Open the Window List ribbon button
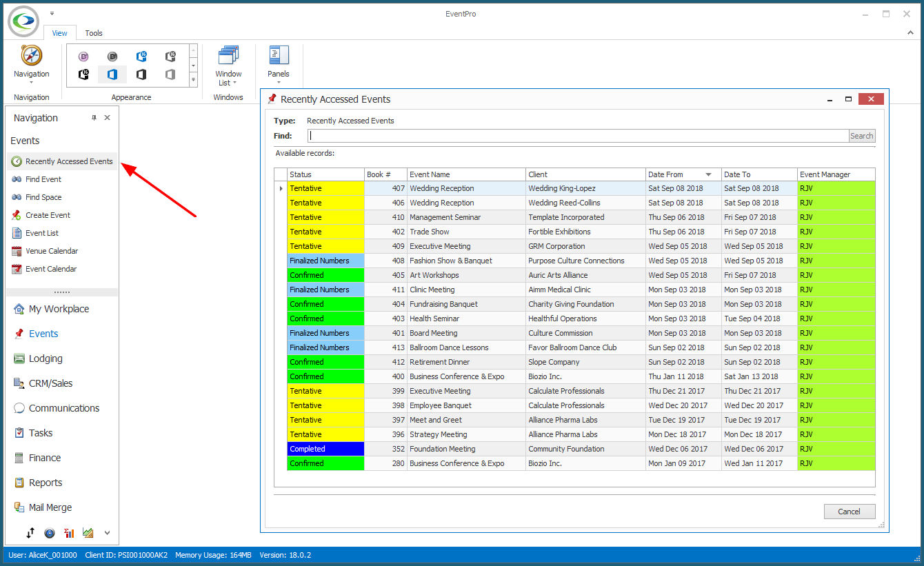This screenshot has height=566, width=924. tap(228, 66)
